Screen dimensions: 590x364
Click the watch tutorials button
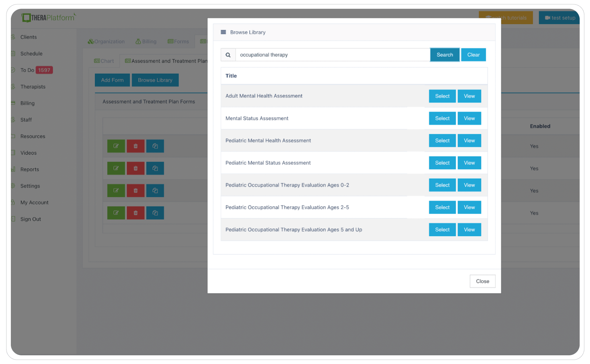coord(506,18)
